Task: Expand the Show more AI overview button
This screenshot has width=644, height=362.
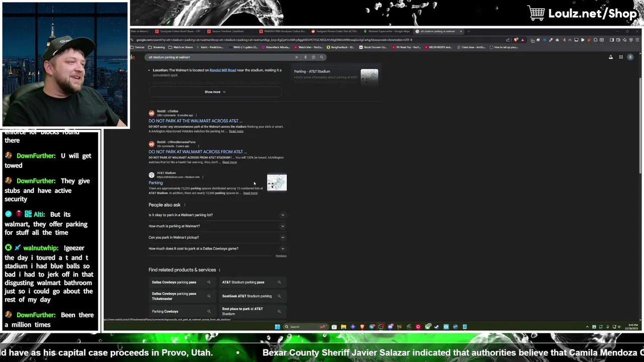Action: [x=215, y=92]
